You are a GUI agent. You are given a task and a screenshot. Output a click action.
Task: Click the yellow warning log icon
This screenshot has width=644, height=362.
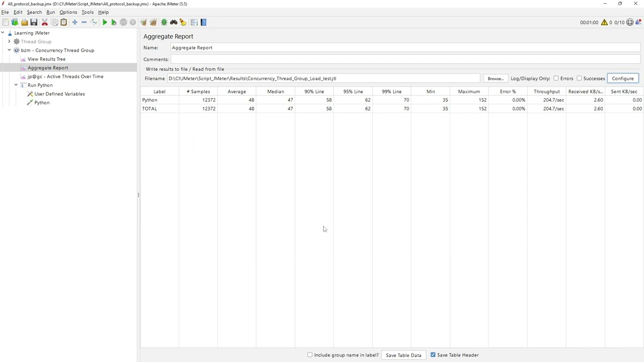(604, 22)
